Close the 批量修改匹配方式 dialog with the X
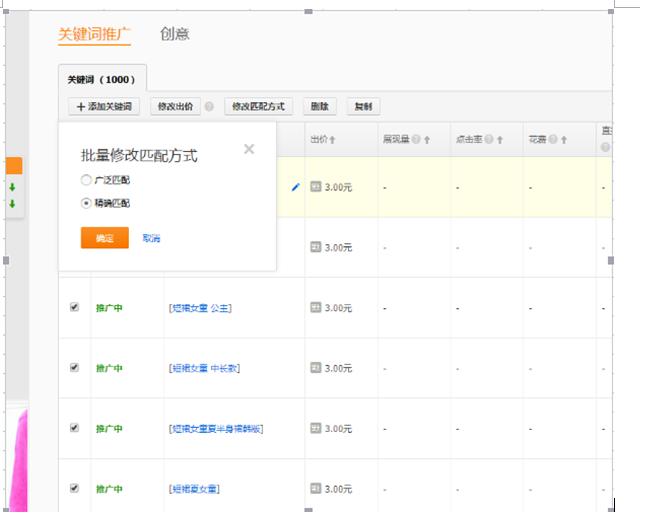 point(249,149)
